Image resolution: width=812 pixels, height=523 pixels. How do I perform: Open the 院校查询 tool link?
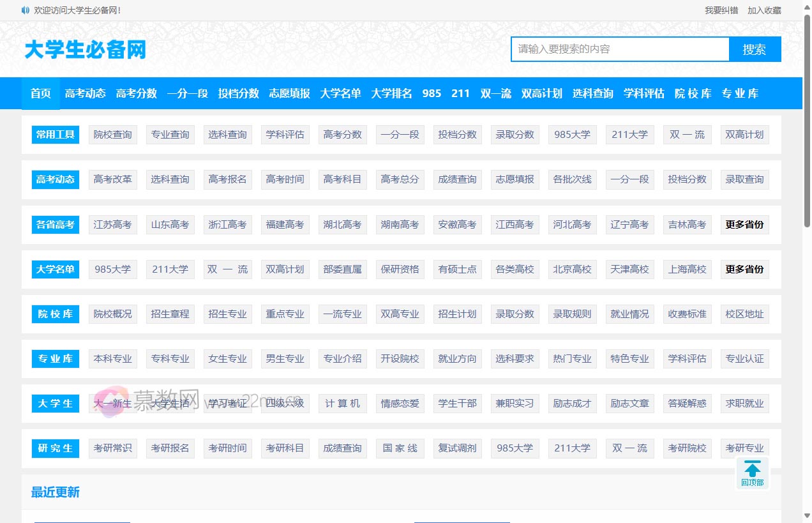[112, 135]
